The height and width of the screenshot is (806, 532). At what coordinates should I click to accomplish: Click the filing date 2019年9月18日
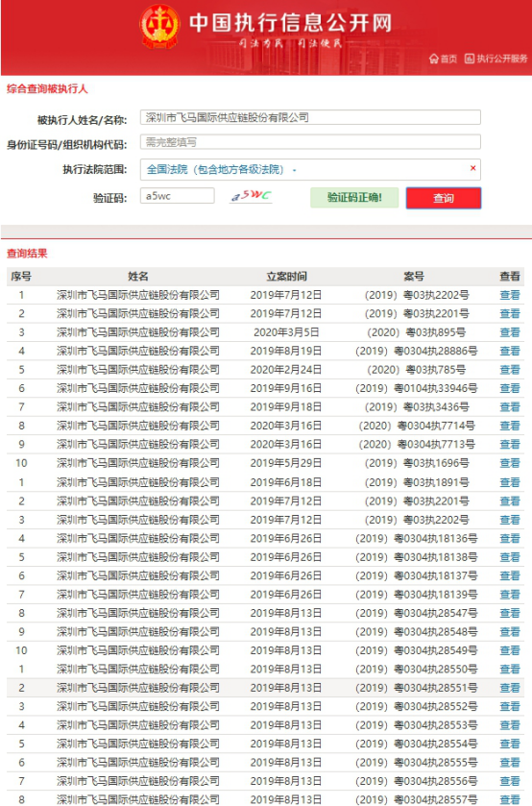click(286, 407)
